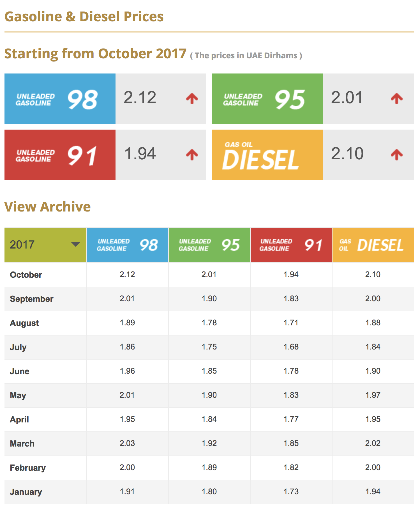
Task: Click the Unleaded 95 archive header
Action: 209,244
